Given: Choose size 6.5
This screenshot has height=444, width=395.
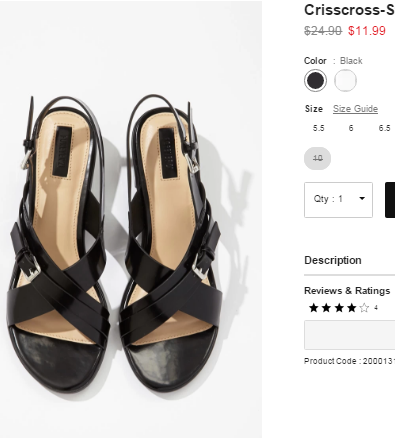Looking at the screenshot, I should [x=384, y=128].
